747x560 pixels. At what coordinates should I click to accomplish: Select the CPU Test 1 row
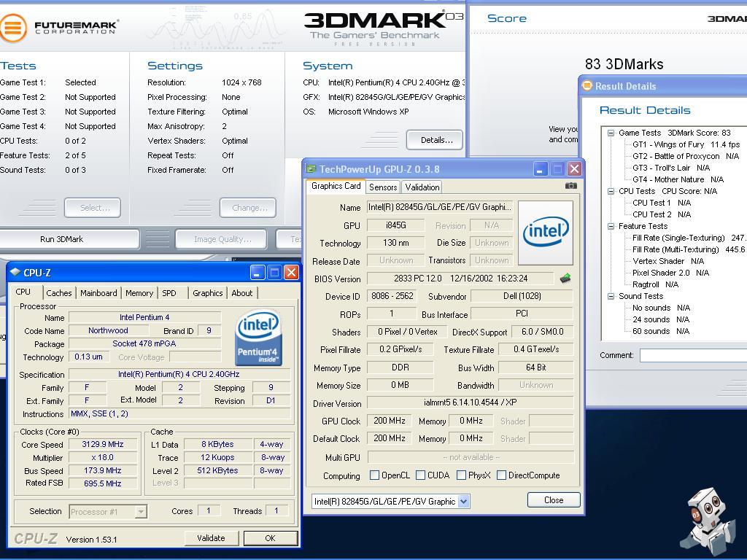click(x=662, y=203)
